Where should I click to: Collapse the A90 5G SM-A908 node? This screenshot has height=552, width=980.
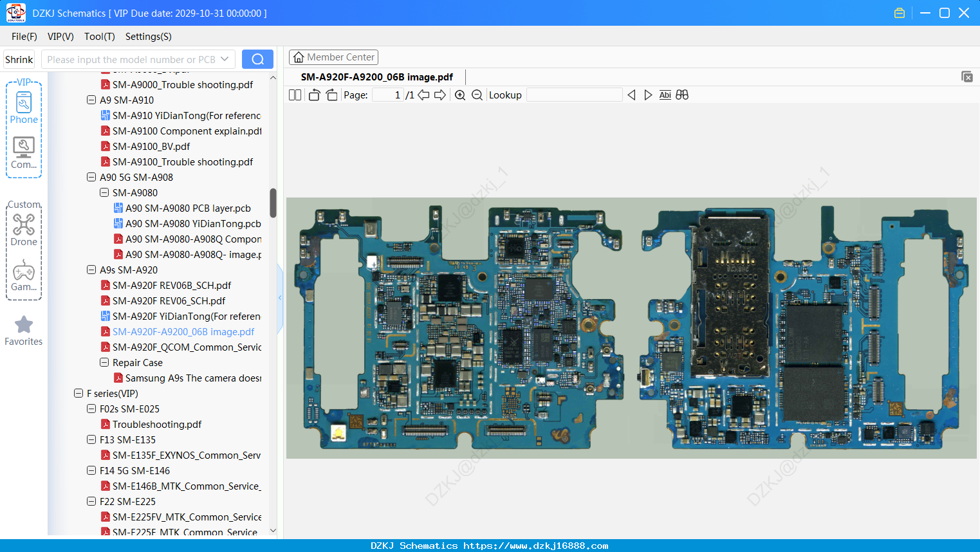point(91,178)
